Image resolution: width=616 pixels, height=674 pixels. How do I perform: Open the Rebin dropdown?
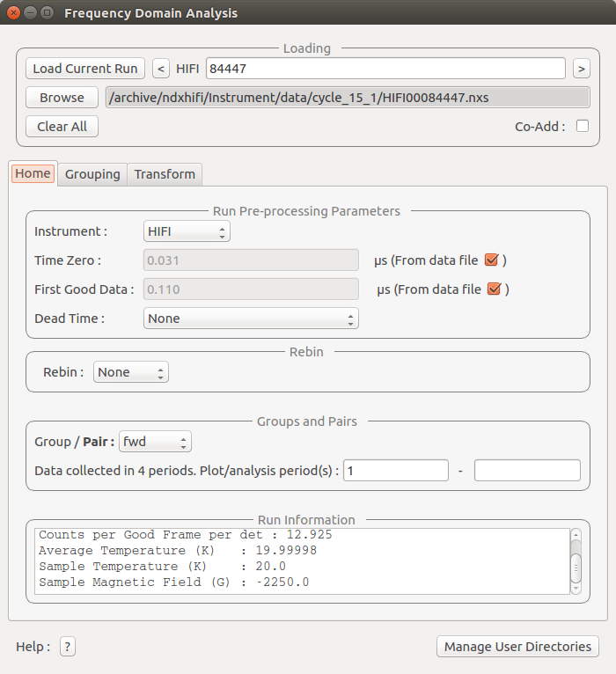pos(131,372)
